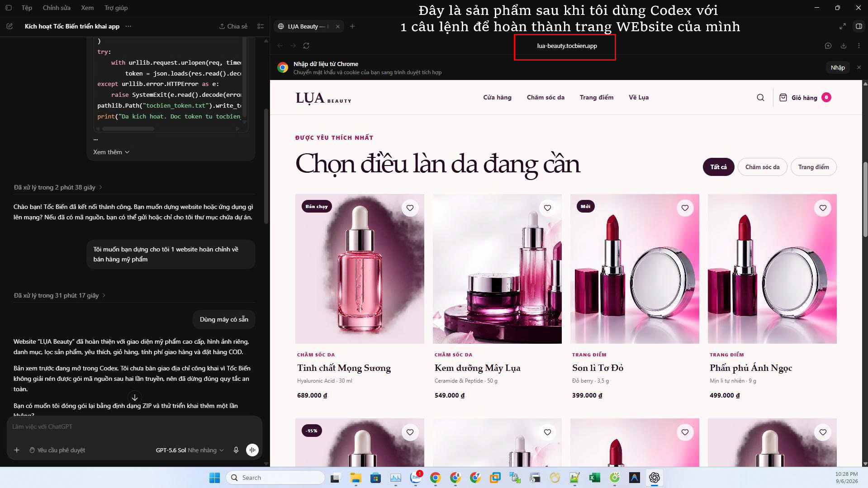The image size is (868, 488).
Task: Favorite the -15% discounted product with heart
Action: pyautogui.click(x=410, y=432)
